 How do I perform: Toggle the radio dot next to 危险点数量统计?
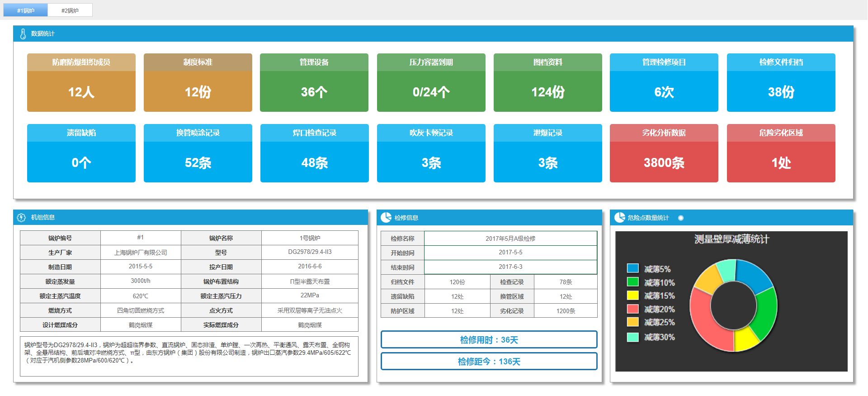[680, 218]
